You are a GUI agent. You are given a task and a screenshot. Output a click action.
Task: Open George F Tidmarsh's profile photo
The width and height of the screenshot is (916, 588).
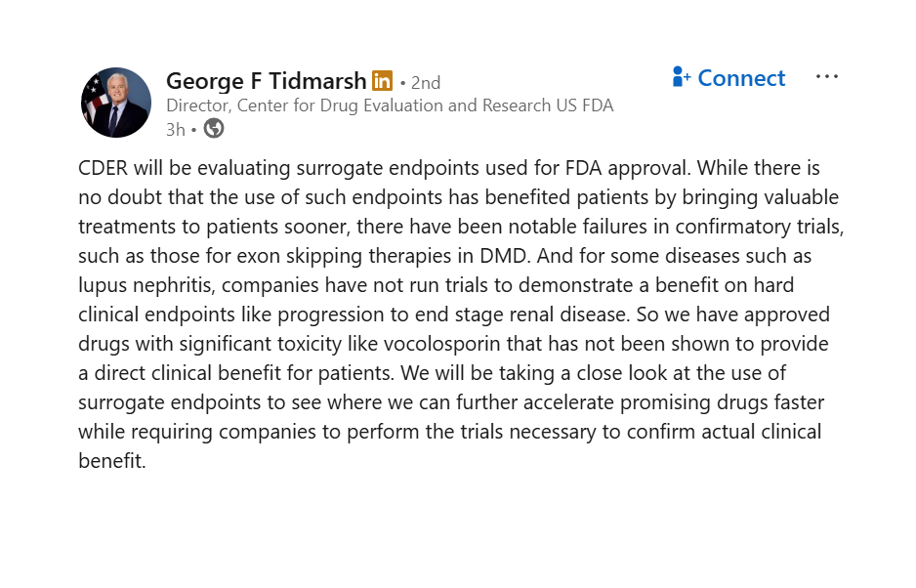[x=116, y=103]
